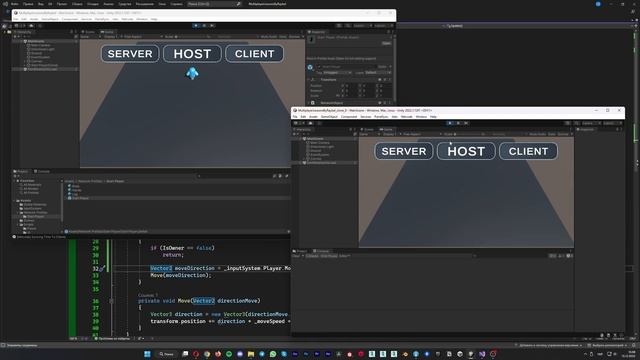Click CLIENT button in right Unity game view
Screen dimensions: 640x360
528,151
